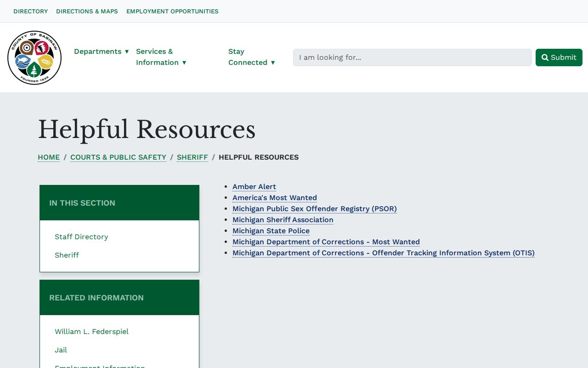
Task: Open Corrections Most Wanted link
Action: pyautogui.click(x=326, y=242)
